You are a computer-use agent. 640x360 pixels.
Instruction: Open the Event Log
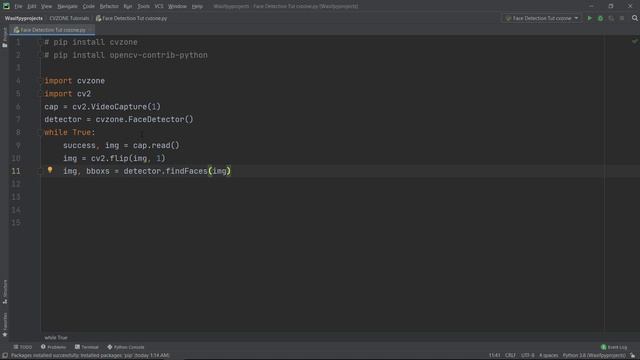(614, 347)
